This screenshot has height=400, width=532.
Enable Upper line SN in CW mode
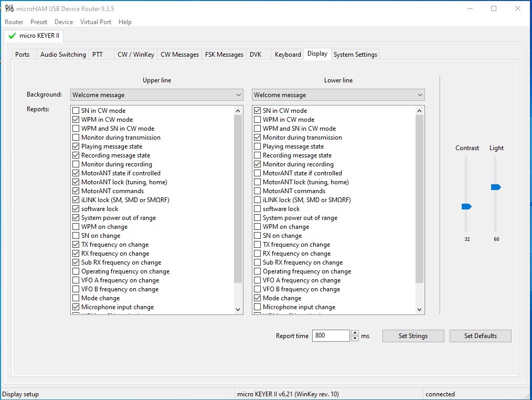tap(76, 111)
